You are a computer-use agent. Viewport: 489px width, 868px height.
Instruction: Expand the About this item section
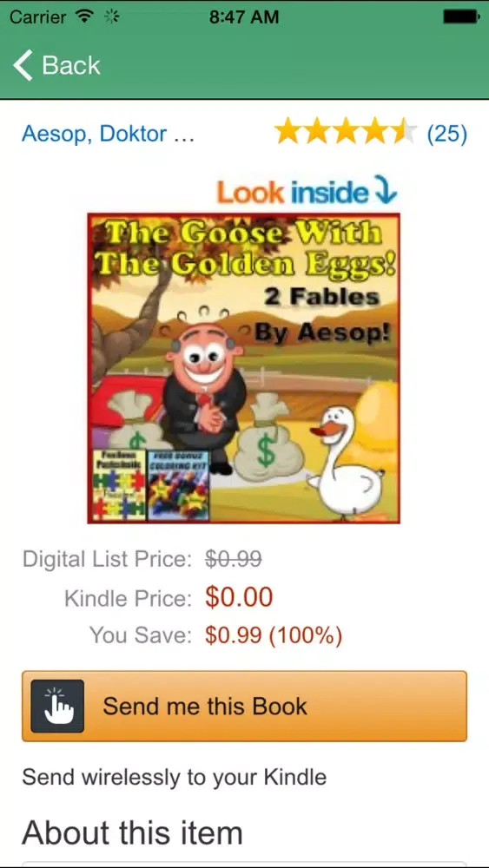tap(132, 832)
